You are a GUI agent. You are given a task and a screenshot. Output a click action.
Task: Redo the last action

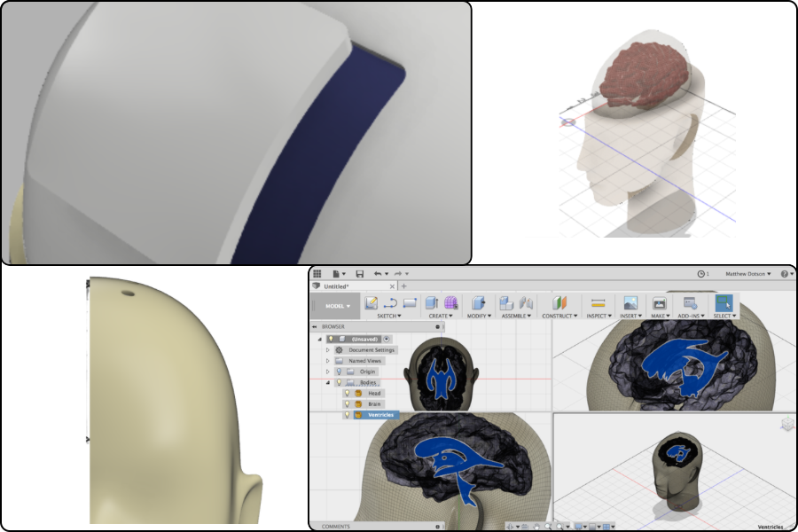(x=398, y=274)
